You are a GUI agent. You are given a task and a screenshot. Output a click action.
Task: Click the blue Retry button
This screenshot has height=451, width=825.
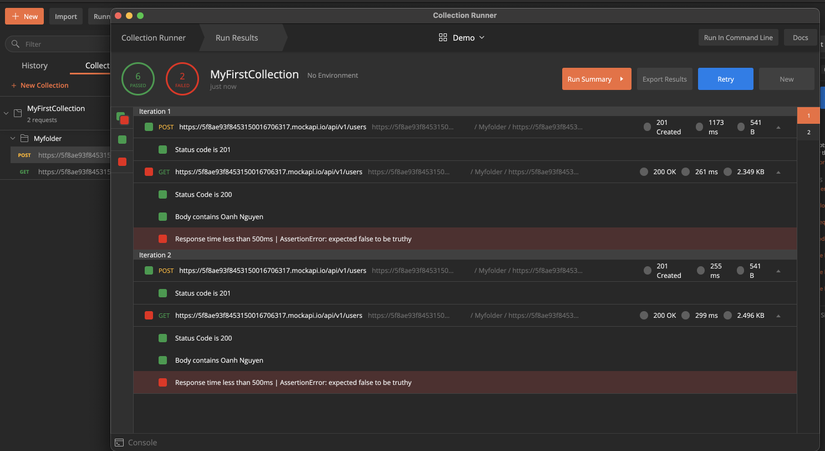point(725,79)
